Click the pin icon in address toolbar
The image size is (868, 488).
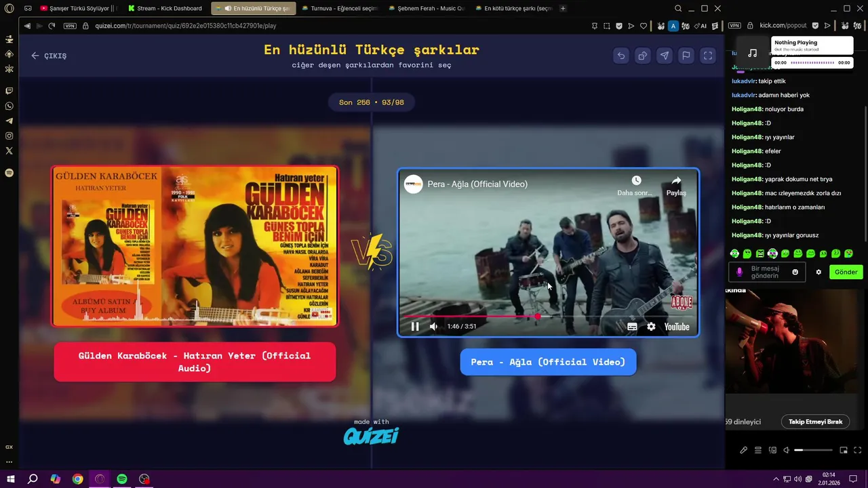tap(595, 26)
